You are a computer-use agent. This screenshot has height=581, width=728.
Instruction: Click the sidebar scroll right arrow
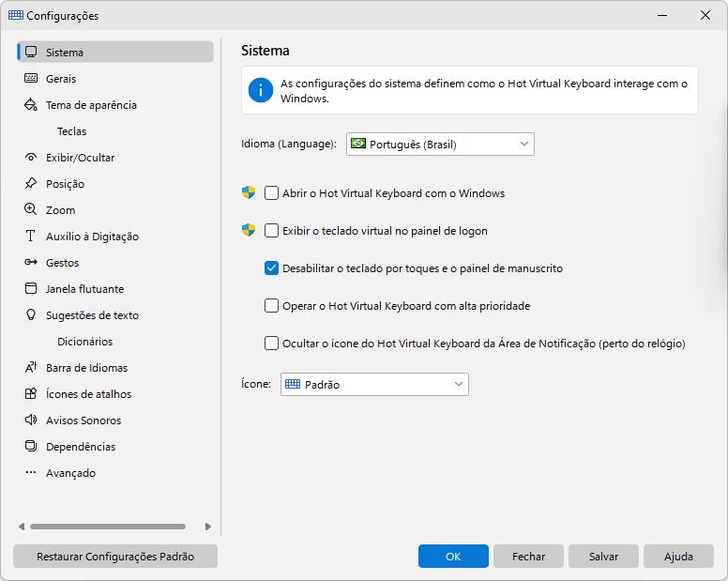[x=208, y=527]
